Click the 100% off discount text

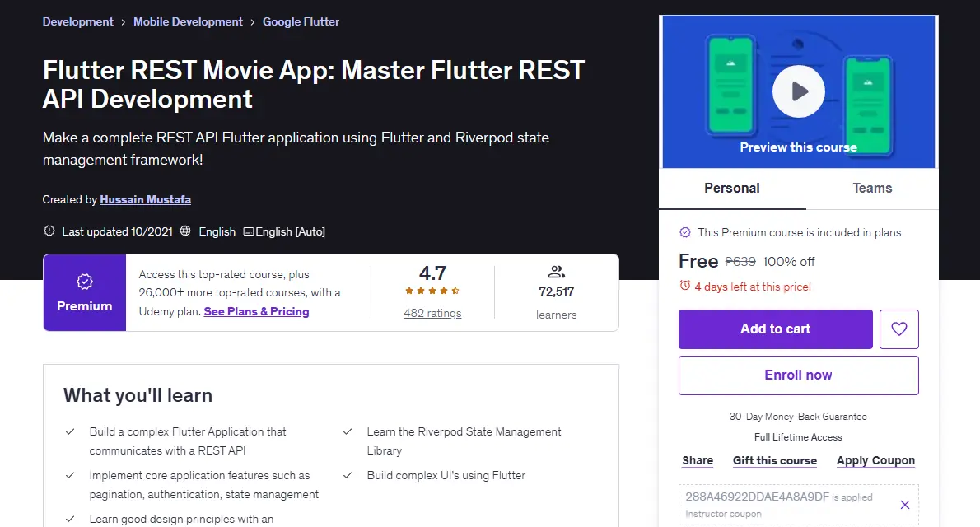click(x=788, y=261)
